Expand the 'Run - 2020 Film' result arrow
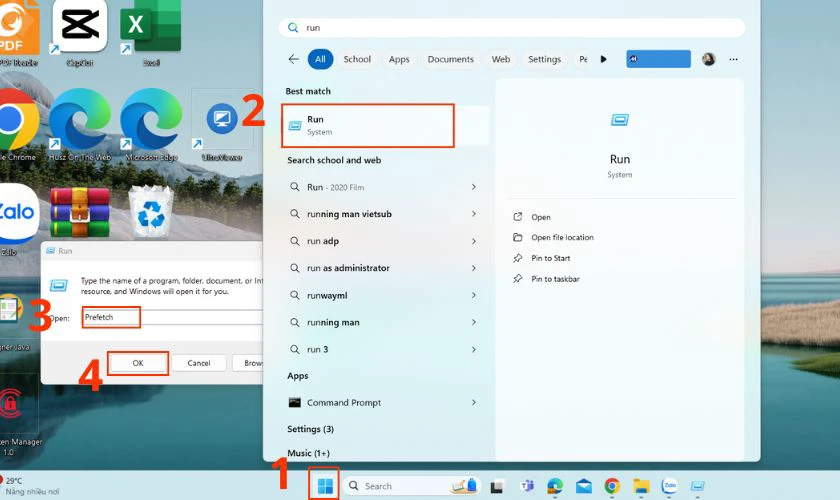Image resolution: width=840 pixels, height=500 pixels. click(x=473, y=187)
